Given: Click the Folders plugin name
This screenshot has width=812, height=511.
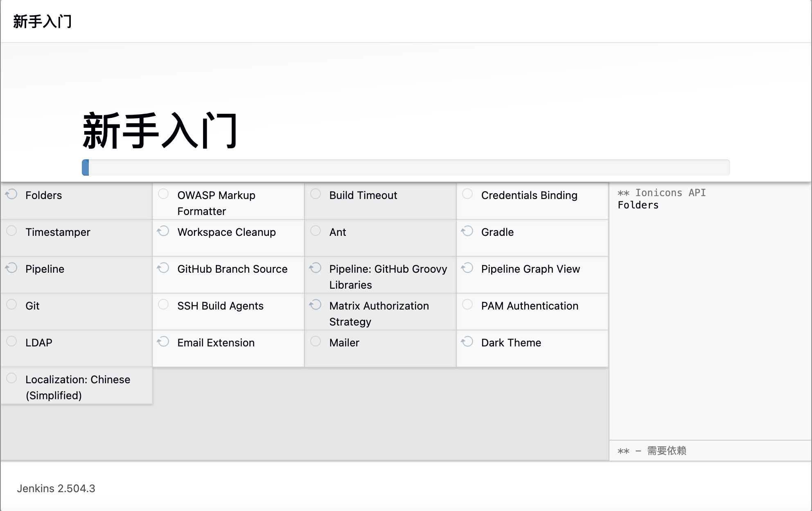Looking at the screenshot, I should coord(44,195).
